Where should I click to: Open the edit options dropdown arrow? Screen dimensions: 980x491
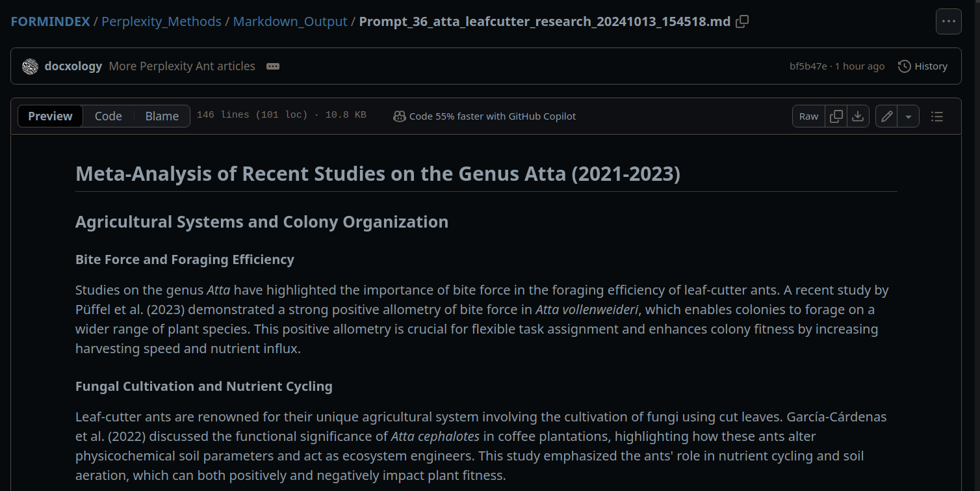(x=909, y=116)
